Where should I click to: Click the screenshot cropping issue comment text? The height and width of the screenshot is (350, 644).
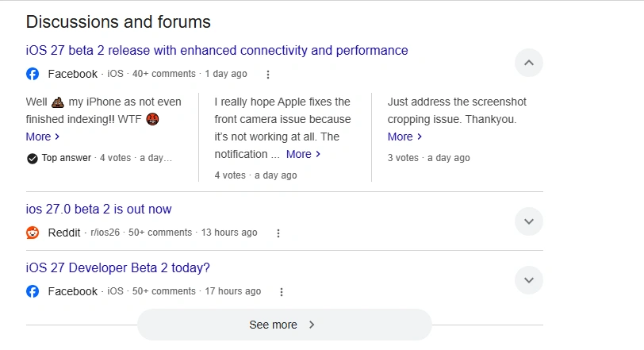457,110
